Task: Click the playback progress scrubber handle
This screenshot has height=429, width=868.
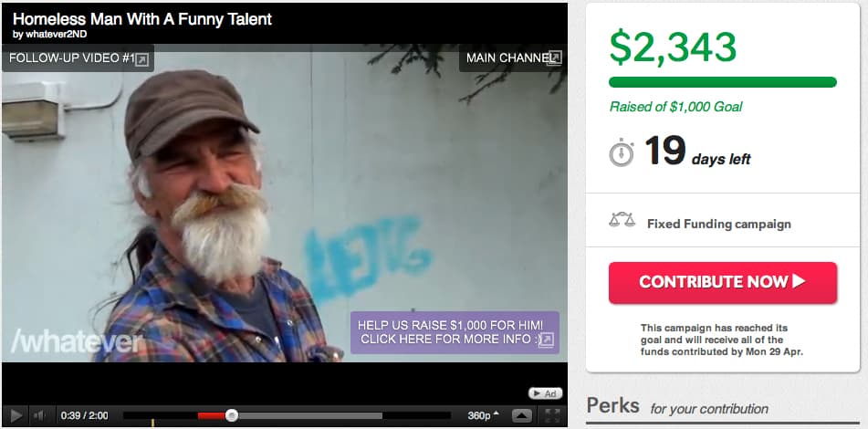Action: tap(232, 415)
